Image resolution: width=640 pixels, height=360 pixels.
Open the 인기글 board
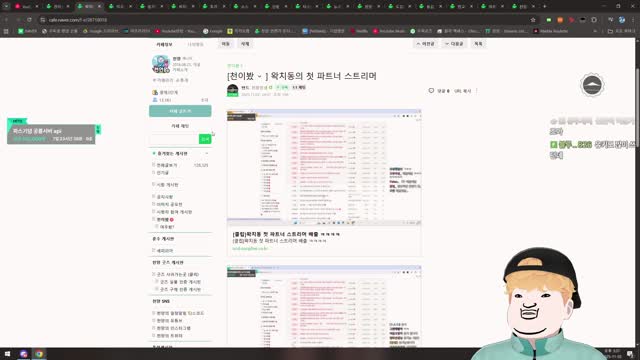coord(162,173)
